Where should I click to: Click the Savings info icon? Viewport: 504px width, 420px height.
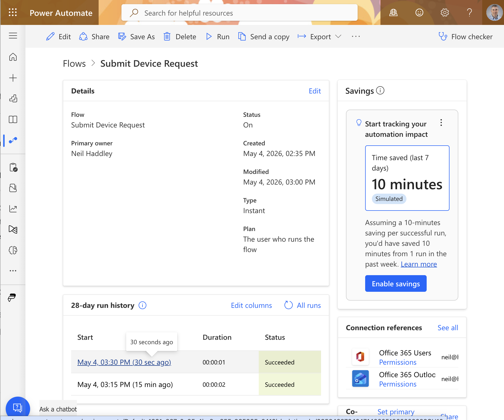[x=380, y=91]
